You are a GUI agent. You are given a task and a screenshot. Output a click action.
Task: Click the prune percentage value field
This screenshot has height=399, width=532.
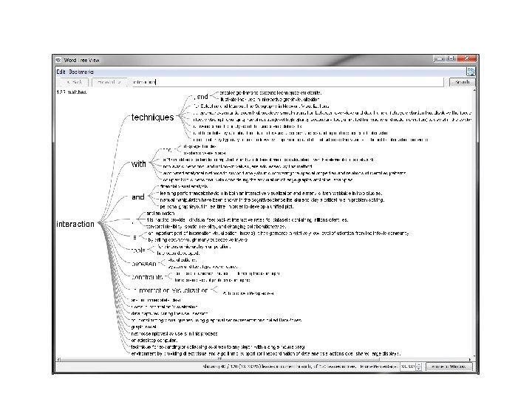(x=407, y=366)
